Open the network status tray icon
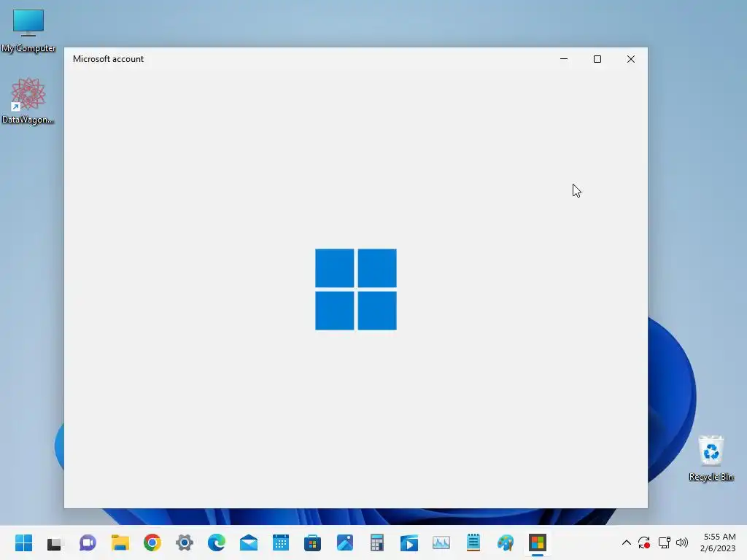This screenshot has height=560, width=747. (664, 542)
